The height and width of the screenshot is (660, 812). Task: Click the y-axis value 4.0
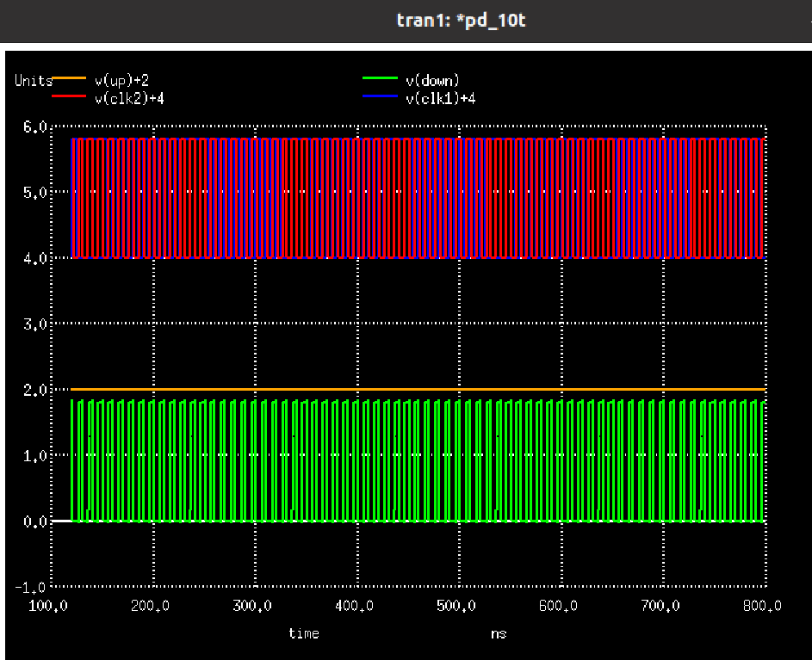coord(35,258)
